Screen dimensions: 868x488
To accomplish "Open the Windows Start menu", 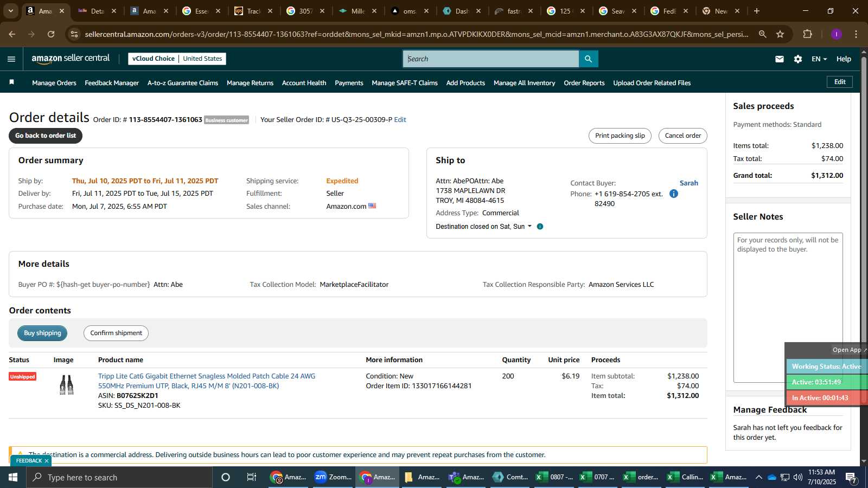I will pyautogui.click(x=13, y=477).
